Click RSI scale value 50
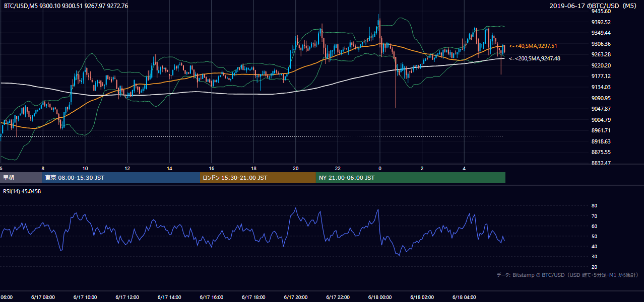The width and height of the screenshot is (644, 302). coord(595,236)
